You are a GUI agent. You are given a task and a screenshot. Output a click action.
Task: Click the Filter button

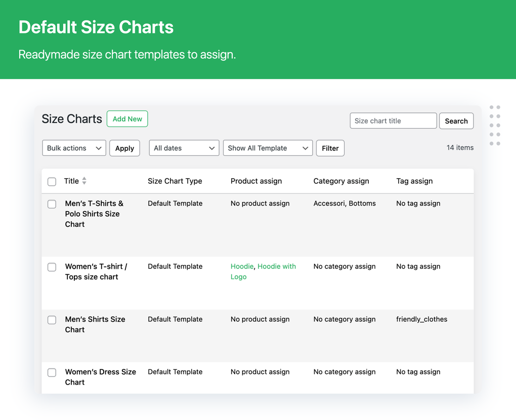330,148
